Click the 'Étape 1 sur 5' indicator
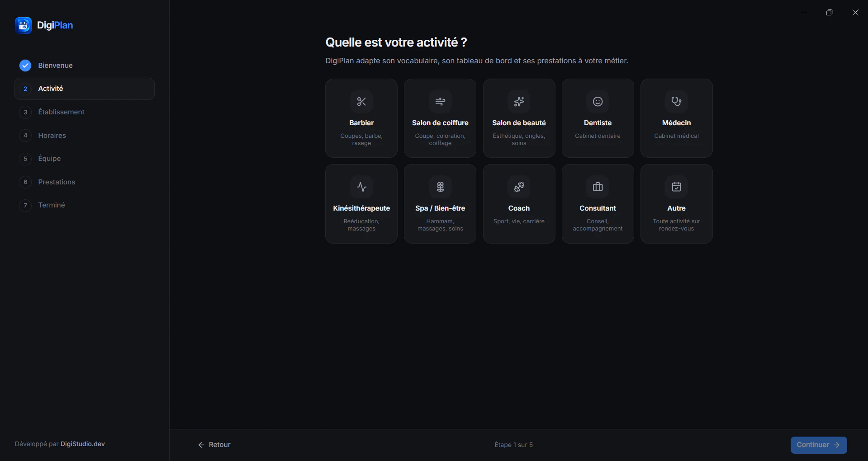 [513, 445]
